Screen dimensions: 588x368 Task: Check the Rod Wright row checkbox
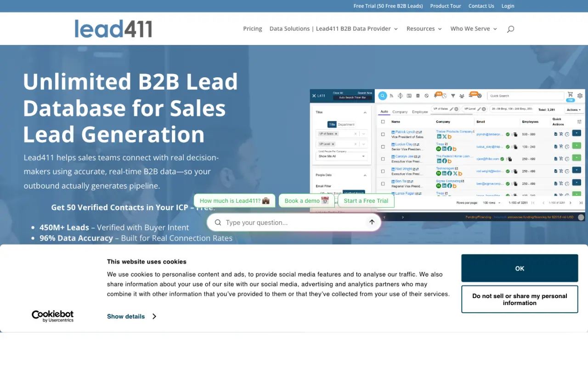tap(383, 171)
